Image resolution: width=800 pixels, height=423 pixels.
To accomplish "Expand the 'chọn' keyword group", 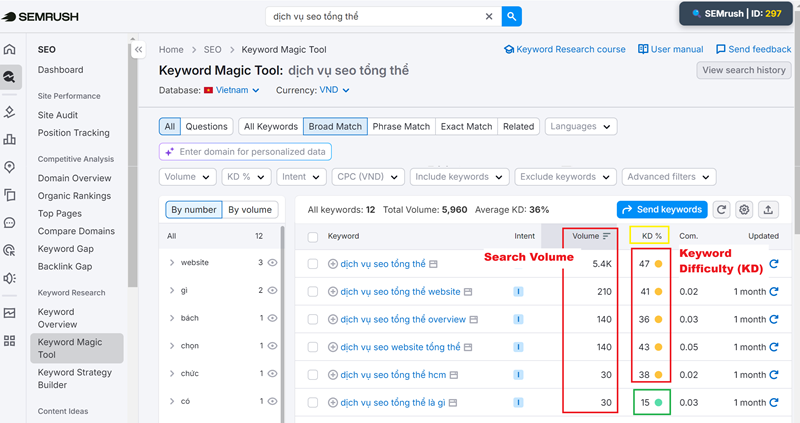I will pos(171,345).
